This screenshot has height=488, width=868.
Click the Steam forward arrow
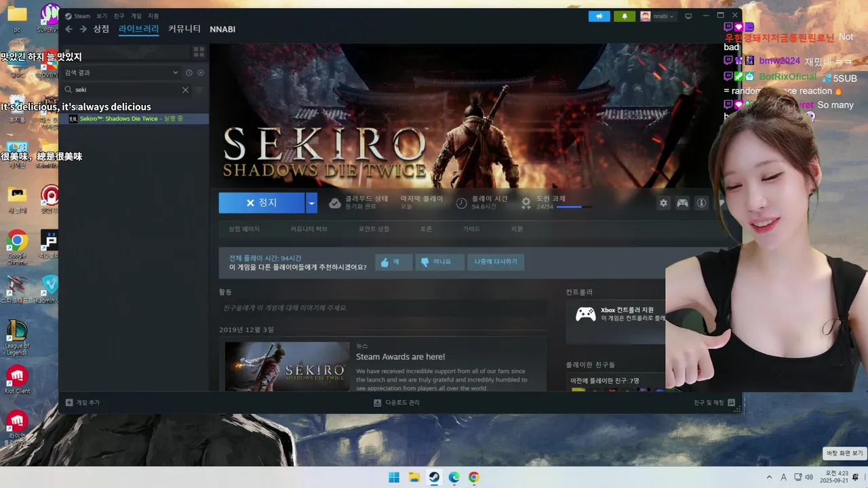(x=83, y=29)
